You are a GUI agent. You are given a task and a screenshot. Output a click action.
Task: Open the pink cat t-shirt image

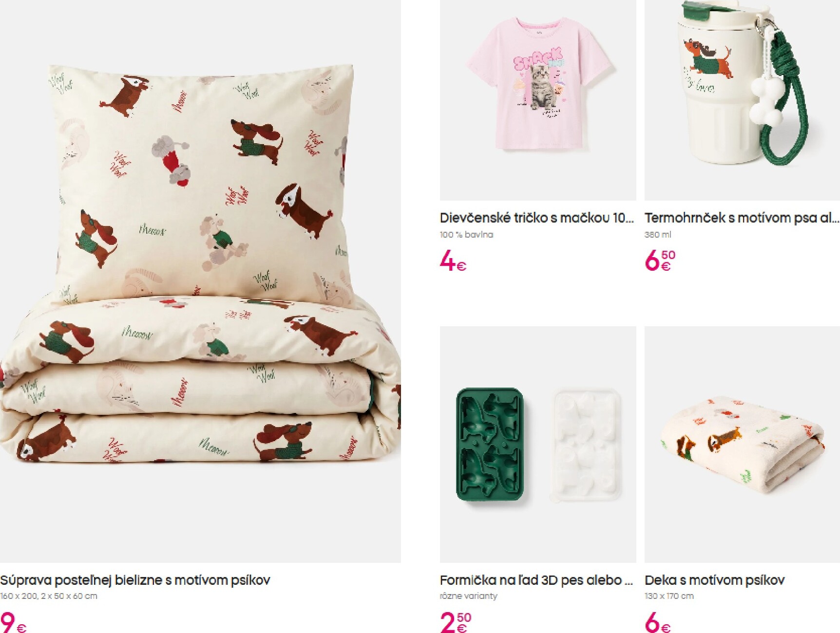pyautogui.click(x=538, y=100)
